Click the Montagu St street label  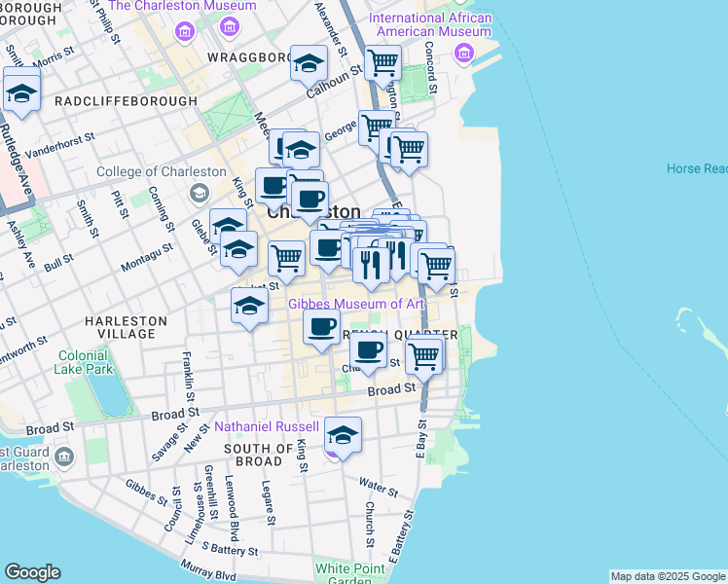click(x=147, y=257)
